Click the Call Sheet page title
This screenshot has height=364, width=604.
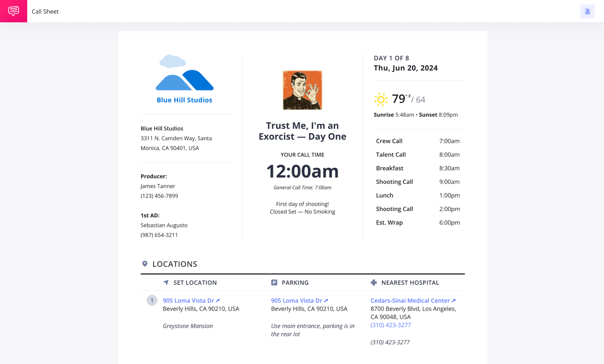[45, 12]
